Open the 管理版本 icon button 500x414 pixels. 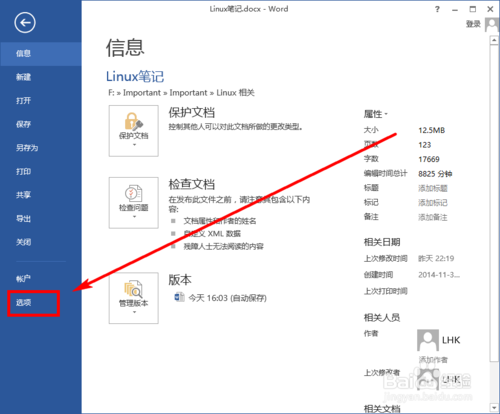tap(134, 298)
